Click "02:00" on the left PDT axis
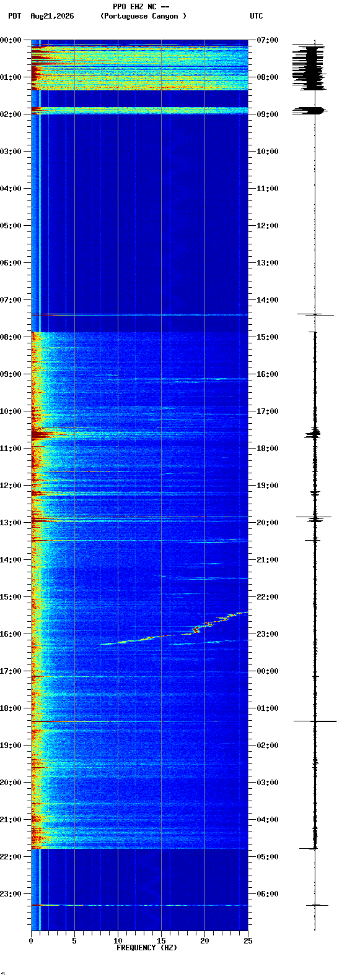The image size is (342, 980). (x=11, y=114)
